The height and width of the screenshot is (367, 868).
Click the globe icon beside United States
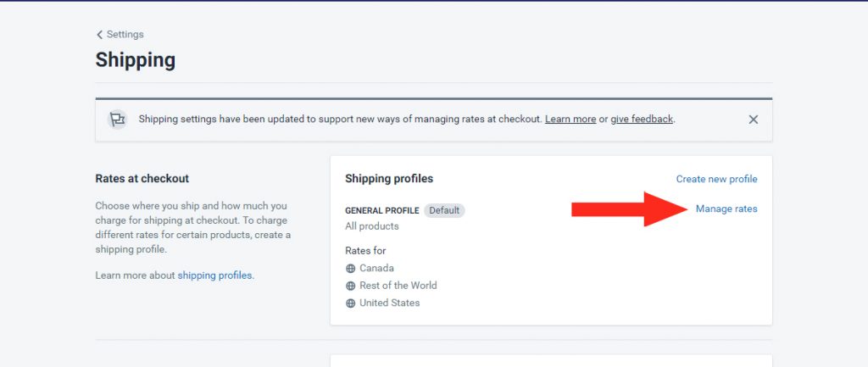pyautogui.click(x=351, y=303)
